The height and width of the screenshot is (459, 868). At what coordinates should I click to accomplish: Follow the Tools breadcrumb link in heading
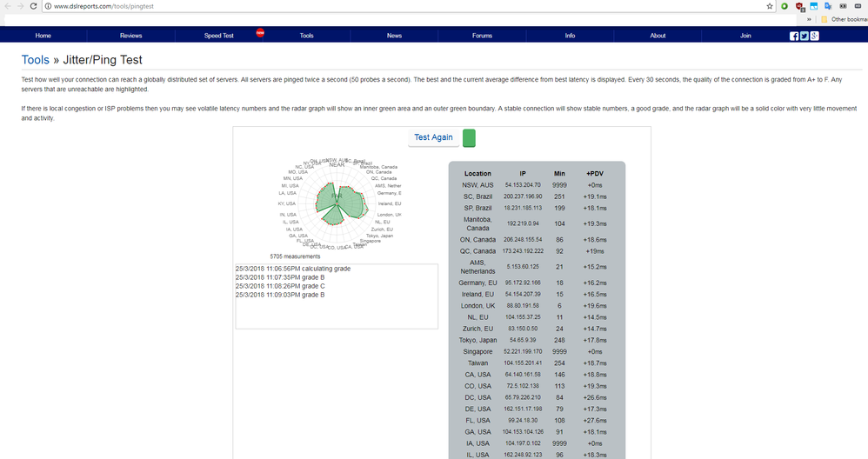[36, 60]
